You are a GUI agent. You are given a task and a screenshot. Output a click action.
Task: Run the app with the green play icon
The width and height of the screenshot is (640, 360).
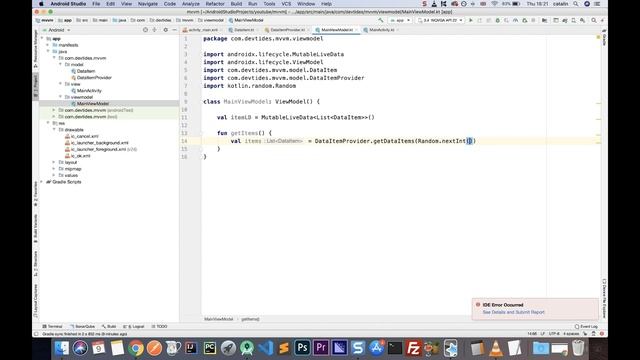pos(471,20)
